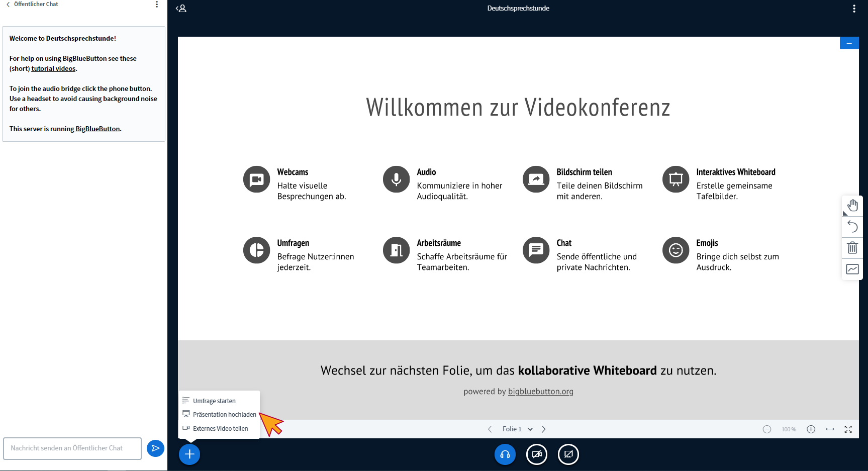Toggle the webcam share button

[537, 454]
